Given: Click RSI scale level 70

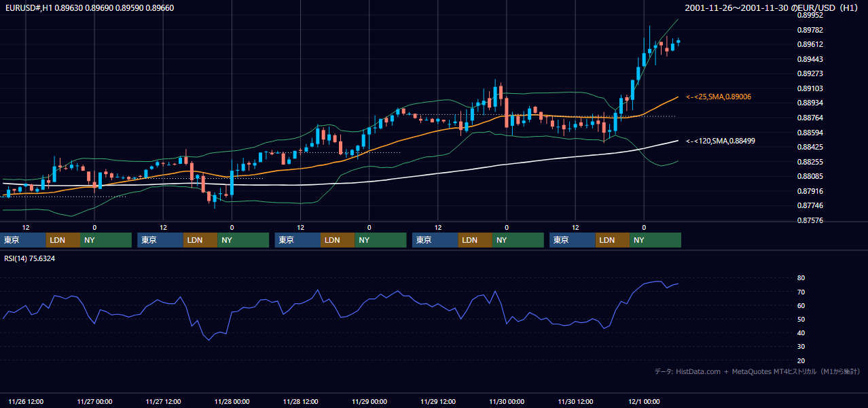Looking at the screenshot, I should pyautogui.click(x=801, y=292).
